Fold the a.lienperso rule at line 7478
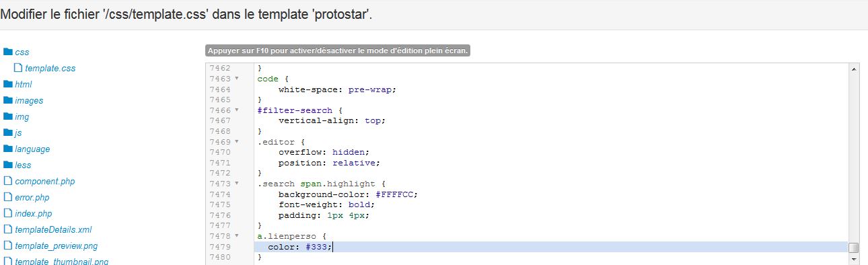Screen dimensions: 868x265 [x=237, y=236]
